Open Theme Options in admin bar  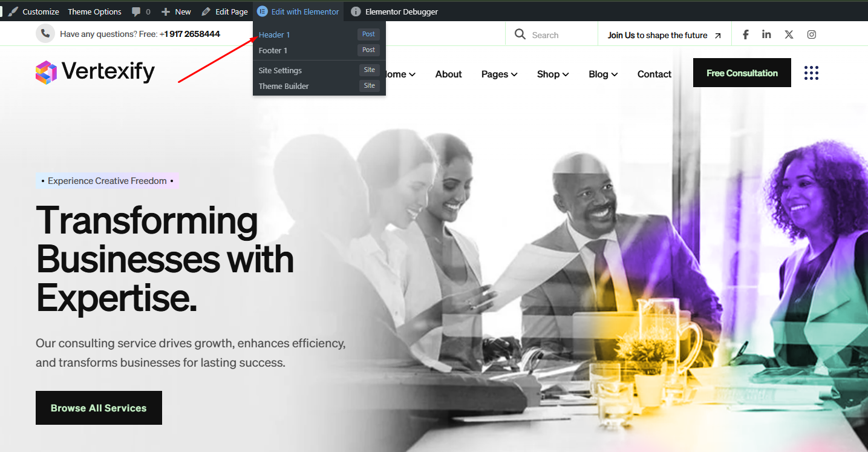[94, 11]
